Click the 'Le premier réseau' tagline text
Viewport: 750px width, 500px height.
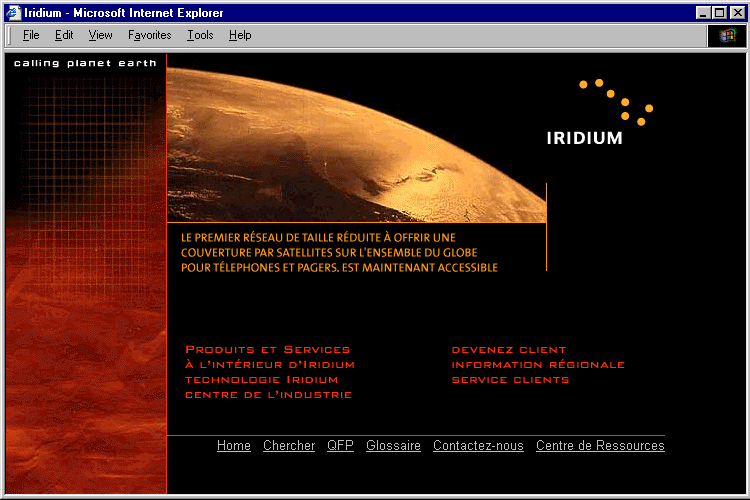pyautogui.click(x=339, y=253)
